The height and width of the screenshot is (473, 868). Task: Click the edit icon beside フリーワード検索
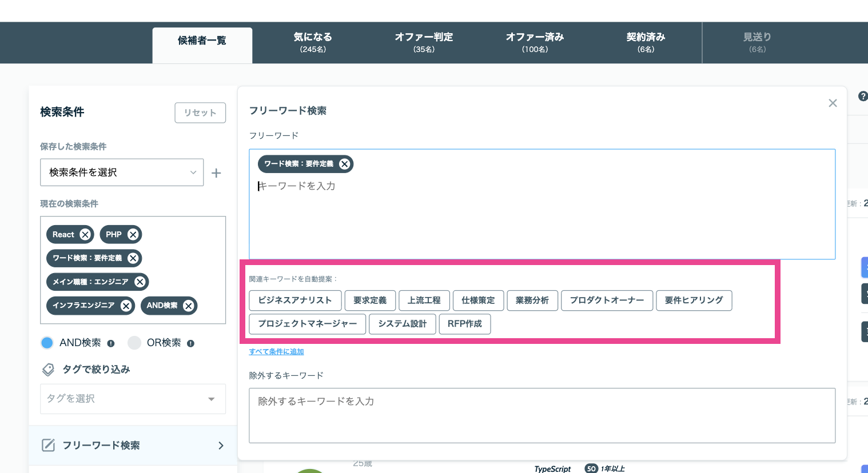[49, 445]
